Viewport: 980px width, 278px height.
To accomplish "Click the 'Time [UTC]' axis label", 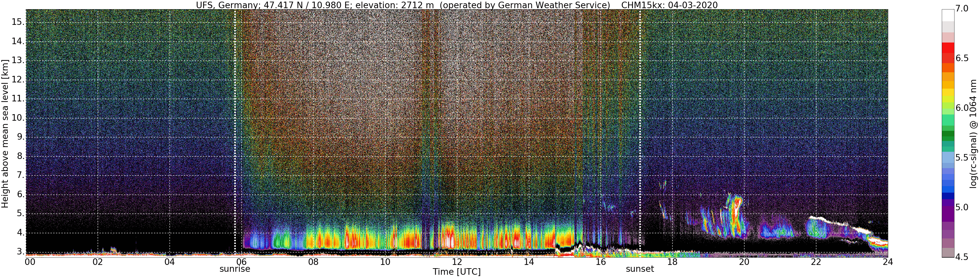I will point(457,271).
